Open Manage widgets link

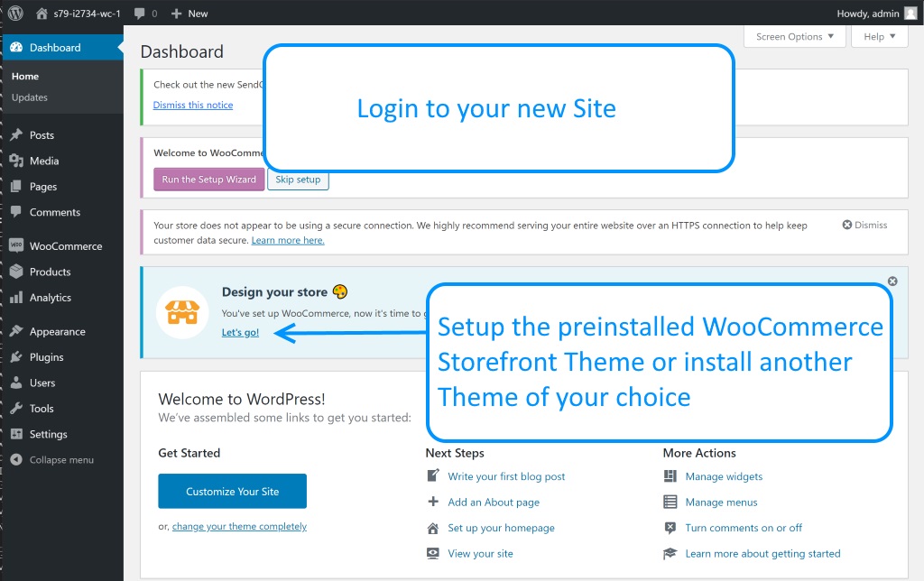click(724, 476)
